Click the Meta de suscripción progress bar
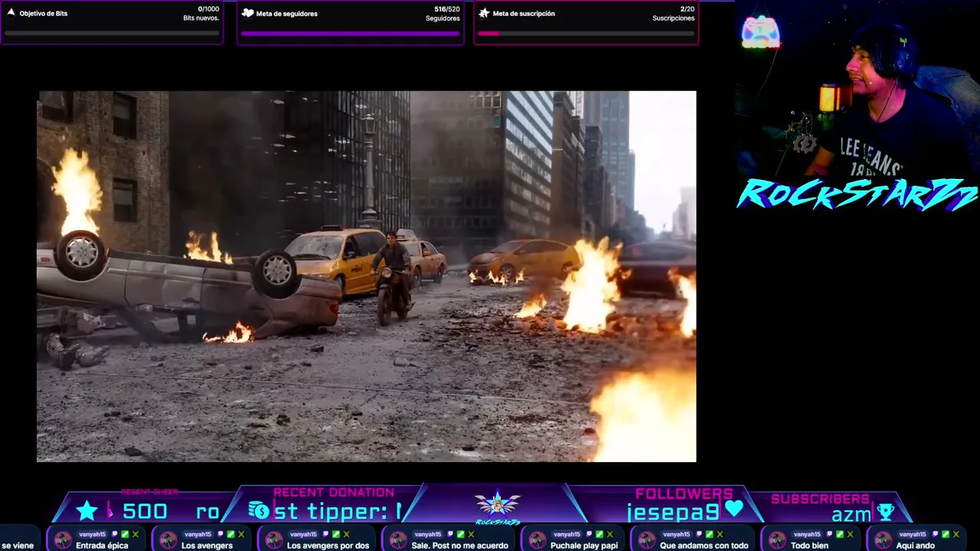This screenshot has height=551, width=980. tap(586, 34)
